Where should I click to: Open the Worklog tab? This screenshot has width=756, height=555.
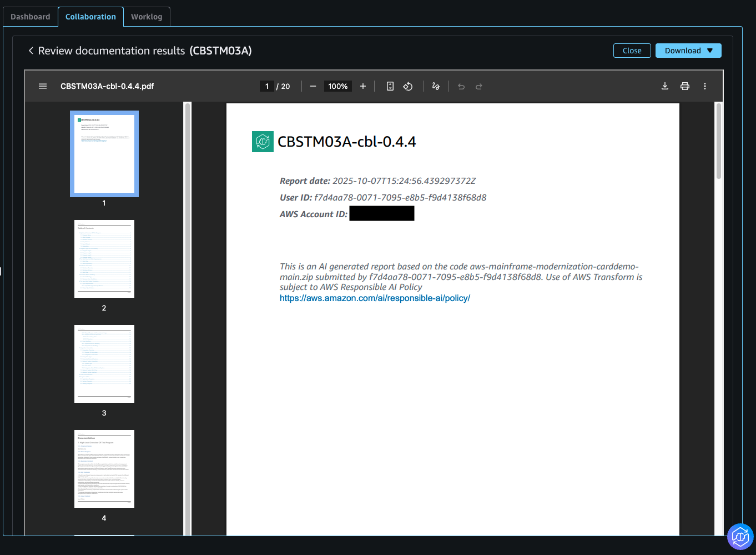(147, 17)
